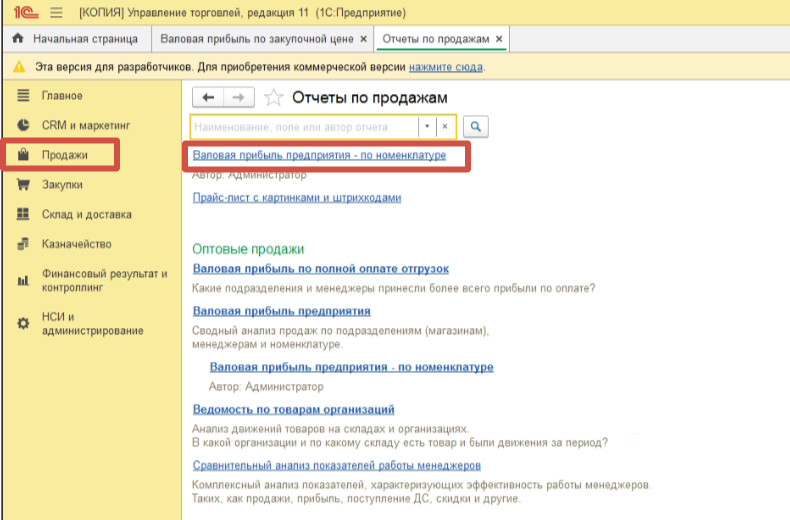This screenshot has width=790, height=520.
Task: Click the yellow warning triangle icon
Action: pos(19,67)
